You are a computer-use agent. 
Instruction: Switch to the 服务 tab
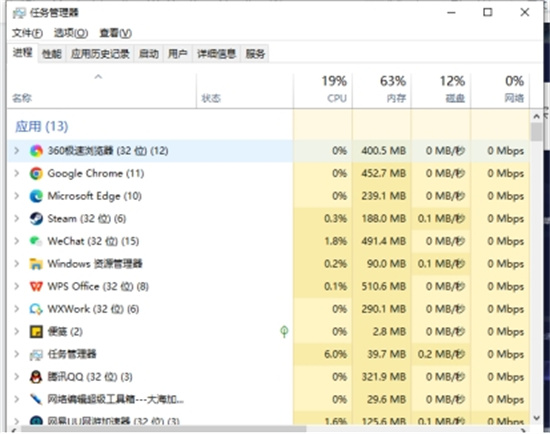pyautogui.click(x=255, y=54)
